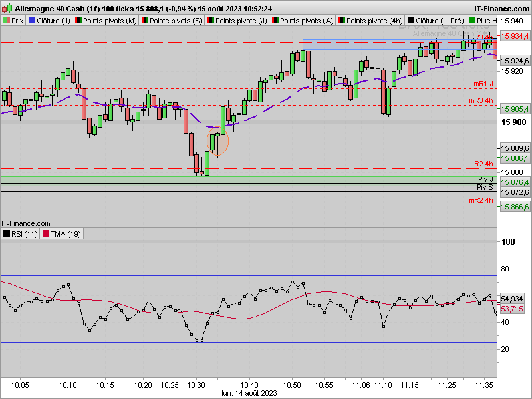
Task: Click the blue swatch of Clôture (J)
Action: point(32,21)
